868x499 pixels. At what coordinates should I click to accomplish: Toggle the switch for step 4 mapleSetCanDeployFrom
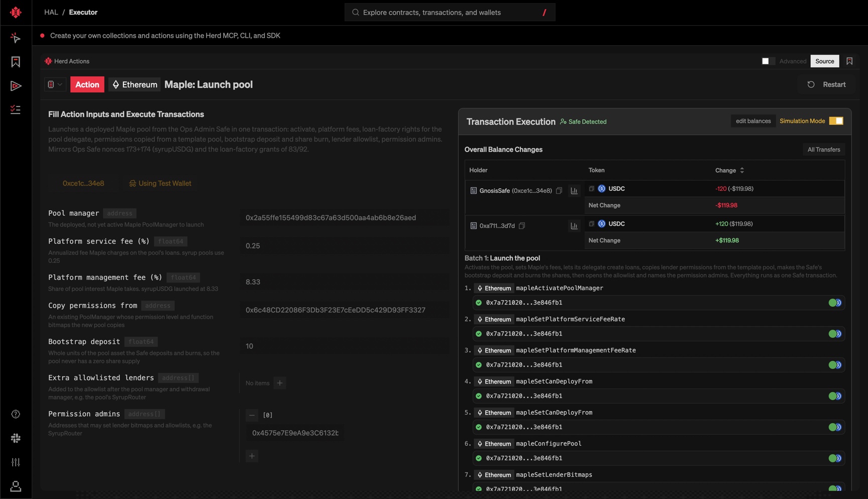(x=835, y=396)
